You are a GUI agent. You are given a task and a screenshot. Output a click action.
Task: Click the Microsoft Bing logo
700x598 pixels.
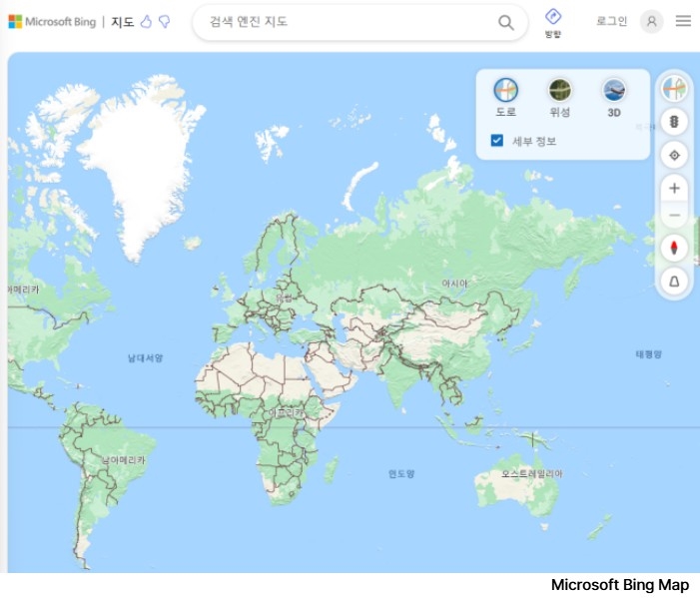pos(52,21)
